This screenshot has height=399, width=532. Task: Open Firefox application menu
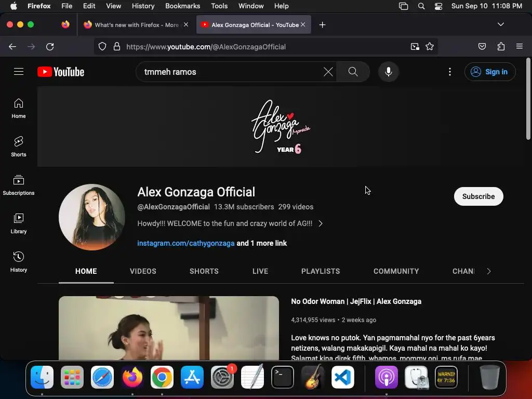tap(520, 46)
